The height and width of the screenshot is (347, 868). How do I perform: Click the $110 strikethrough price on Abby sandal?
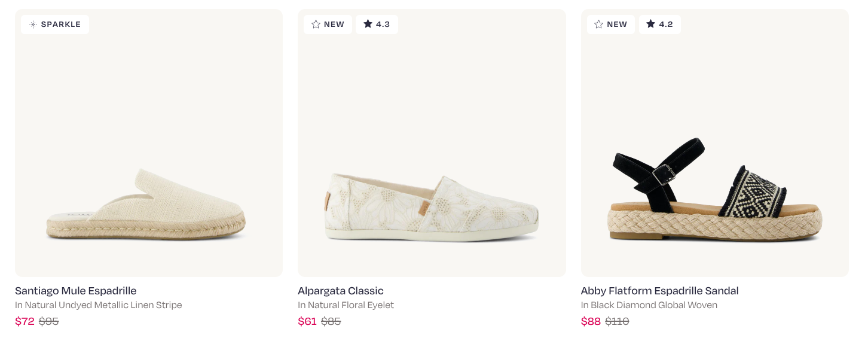(617, 321)
